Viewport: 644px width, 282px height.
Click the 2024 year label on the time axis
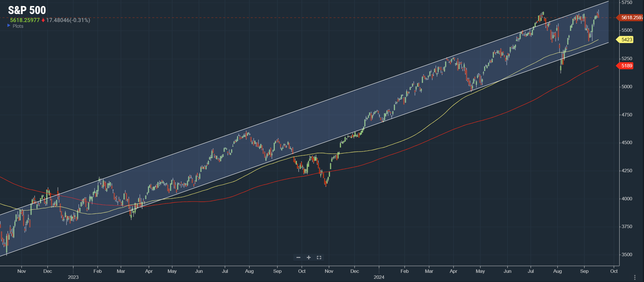(x=379, y=277)
